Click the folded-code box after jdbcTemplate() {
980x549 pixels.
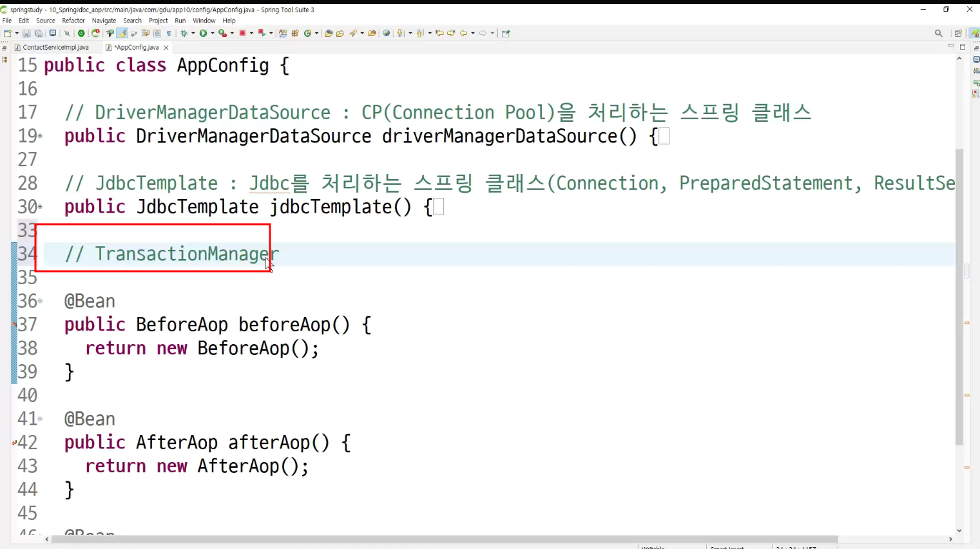coord(439,207)
